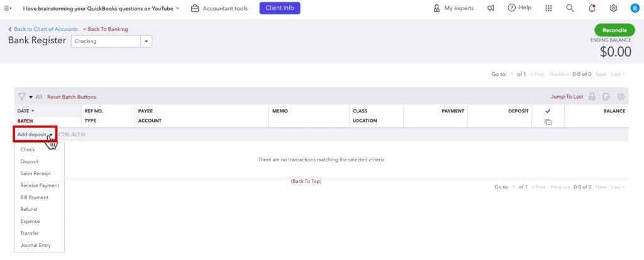Viewport: 644px width, 260px height.
Task: Click Jump To Last link
Action: tap(567, 97)
